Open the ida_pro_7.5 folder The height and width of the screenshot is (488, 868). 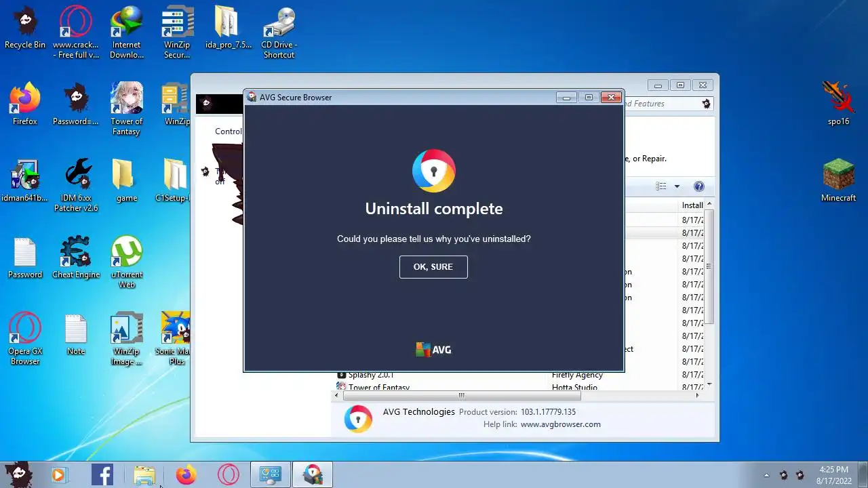click(x=229, y=28)
